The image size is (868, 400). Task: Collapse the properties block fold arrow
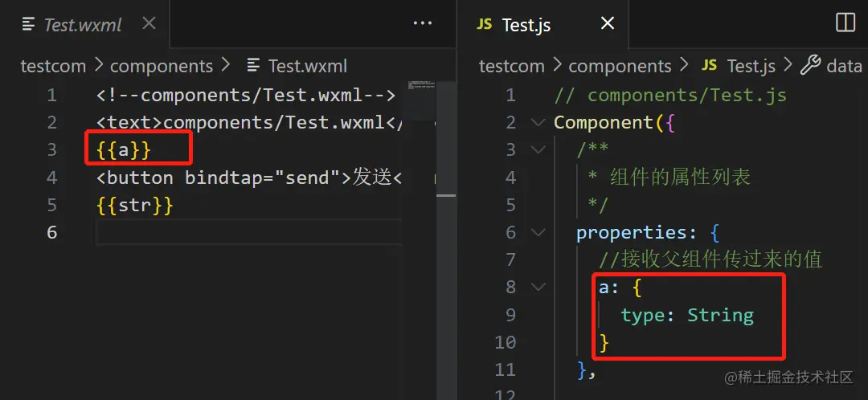537,233
